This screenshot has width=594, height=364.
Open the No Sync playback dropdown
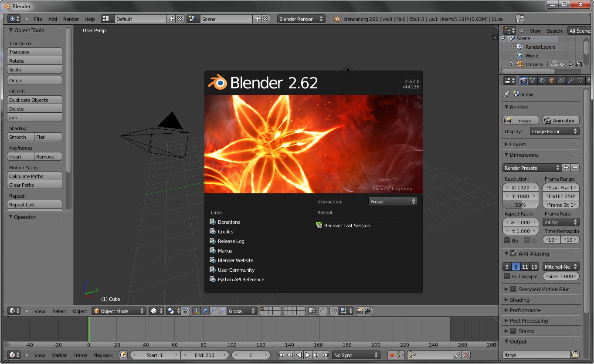356,355
